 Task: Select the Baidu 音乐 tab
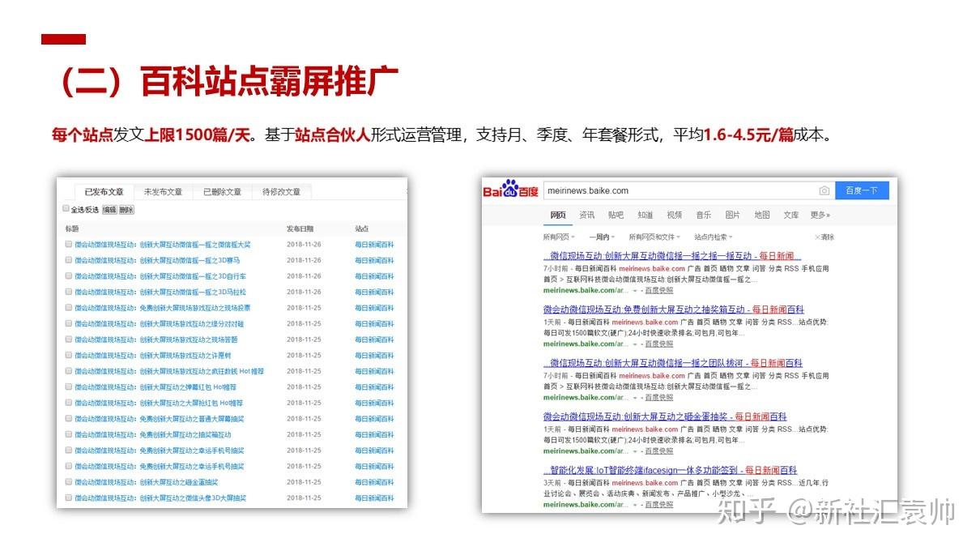point(703,215)
